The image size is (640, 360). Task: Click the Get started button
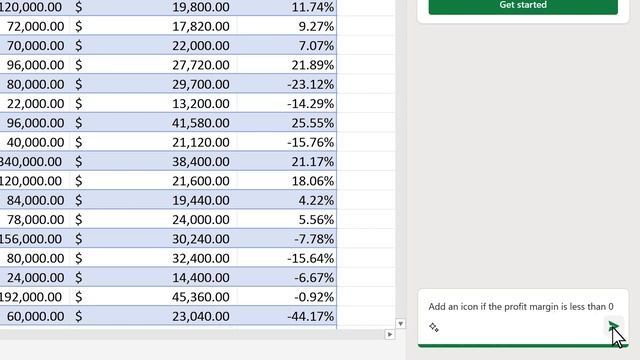click(523, 6)
